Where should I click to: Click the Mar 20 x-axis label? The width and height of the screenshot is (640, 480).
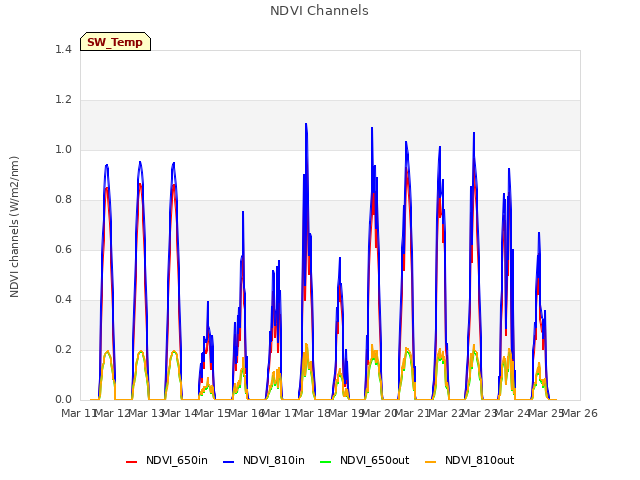(380, 413)
